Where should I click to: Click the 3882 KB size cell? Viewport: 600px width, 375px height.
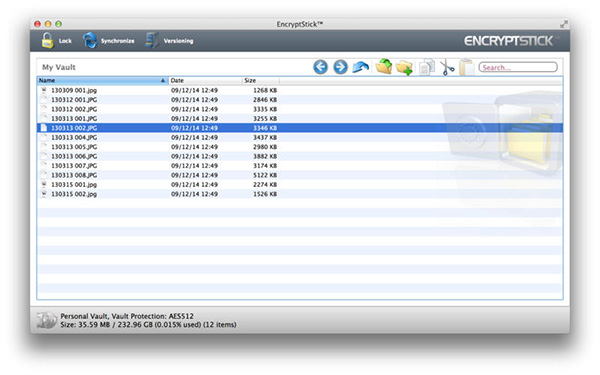[265, 156]
